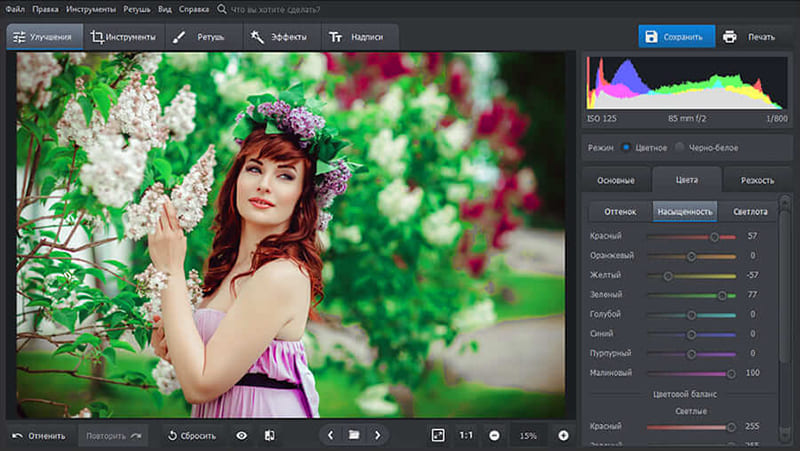Image resolution: width=800 pixels, height=451 pixels.
Task: Switch to the Ретушь brush tab
Action: pos(204,37)
